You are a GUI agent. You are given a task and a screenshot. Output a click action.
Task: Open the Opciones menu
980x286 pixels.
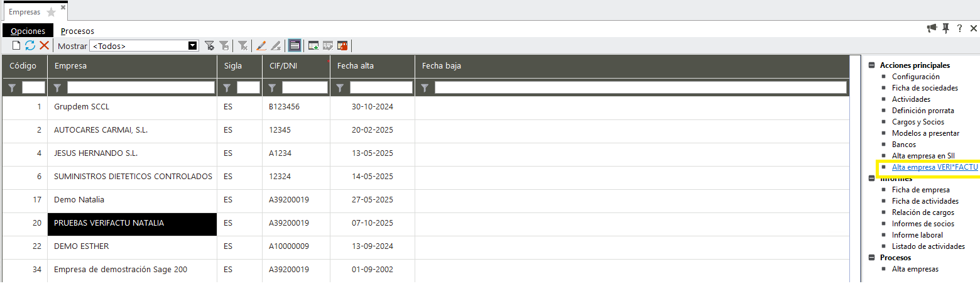(28, 31)
